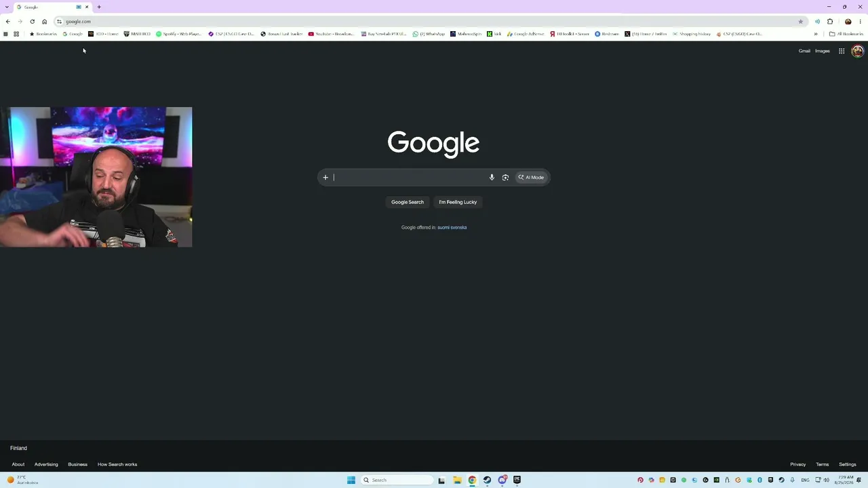Open Chrome's three-dot menu
This screenshot has width=868, height=488.
(x=861, y=22)
